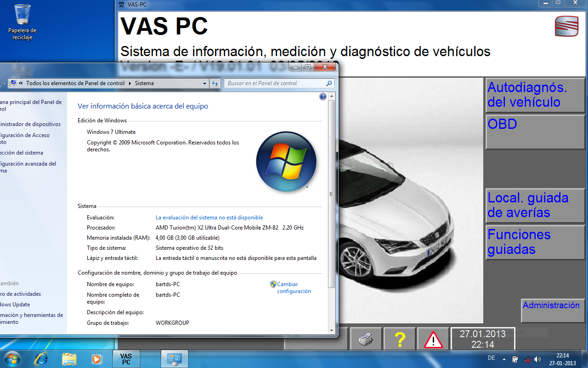Switch to the Control Panel taskbar button
The height and width of the screenshot is (368, 588).
coord(175,359)
